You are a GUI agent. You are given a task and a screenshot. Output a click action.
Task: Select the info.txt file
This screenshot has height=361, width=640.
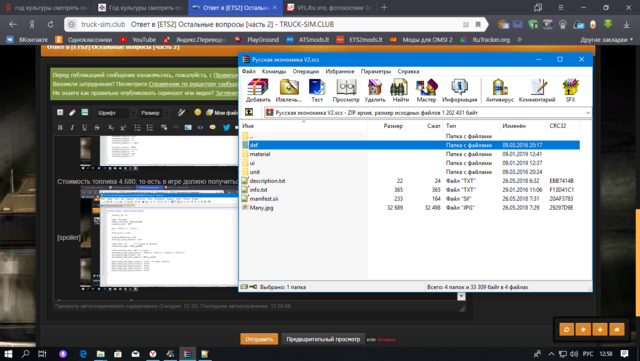(x=411, y=189)
